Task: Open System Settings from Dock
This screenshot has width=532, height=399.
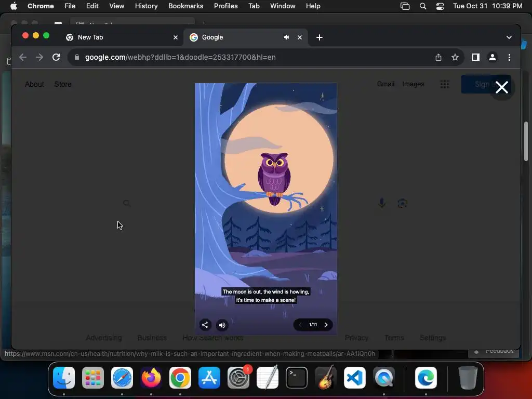Action: point(238,378)
